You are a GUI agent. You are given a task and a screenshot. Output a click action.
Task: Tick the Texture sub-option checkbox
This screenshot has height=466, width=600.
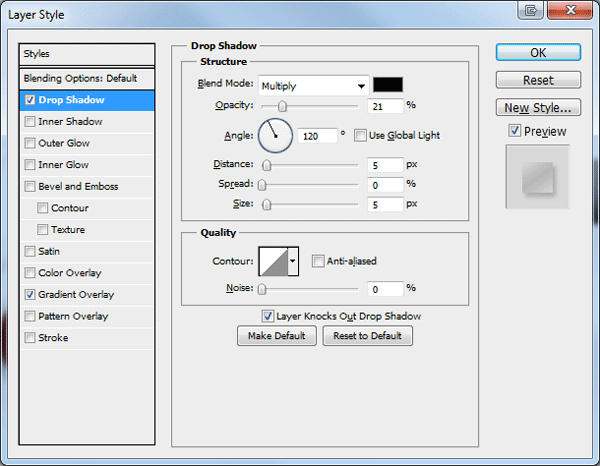click(x=42, y=230)
